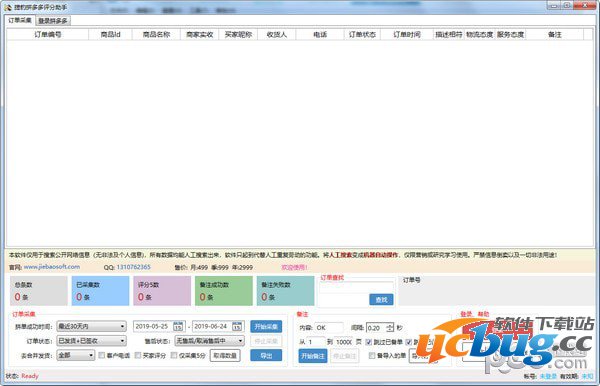Click the disabled 停止采集 button
Screen dimensions: 600x386
266,340
